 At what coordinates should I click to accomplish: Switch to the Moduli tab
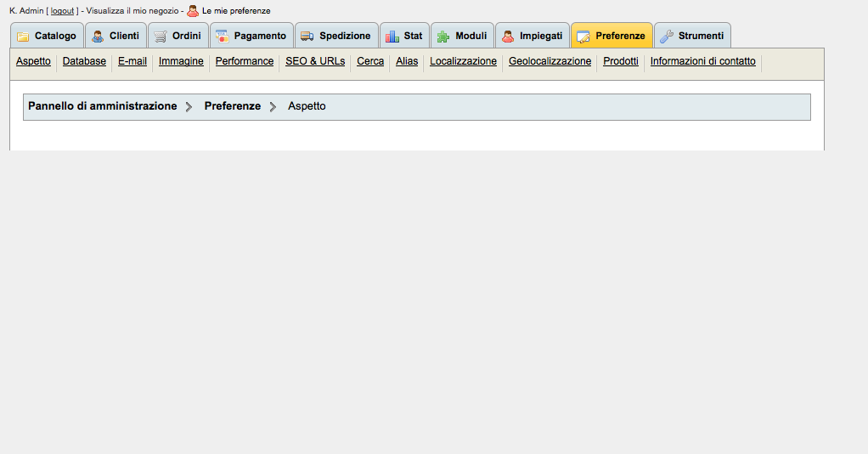pos(462,36)
